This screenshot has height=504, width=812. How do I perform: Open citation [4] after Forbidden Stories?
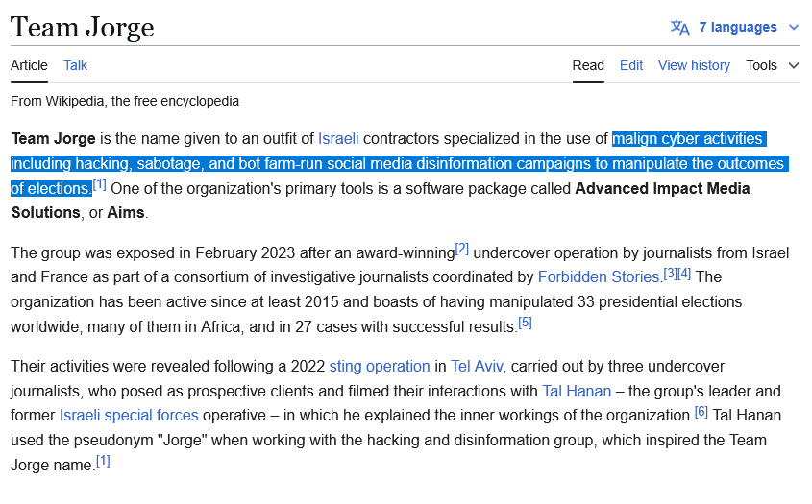tap(684, 274)
